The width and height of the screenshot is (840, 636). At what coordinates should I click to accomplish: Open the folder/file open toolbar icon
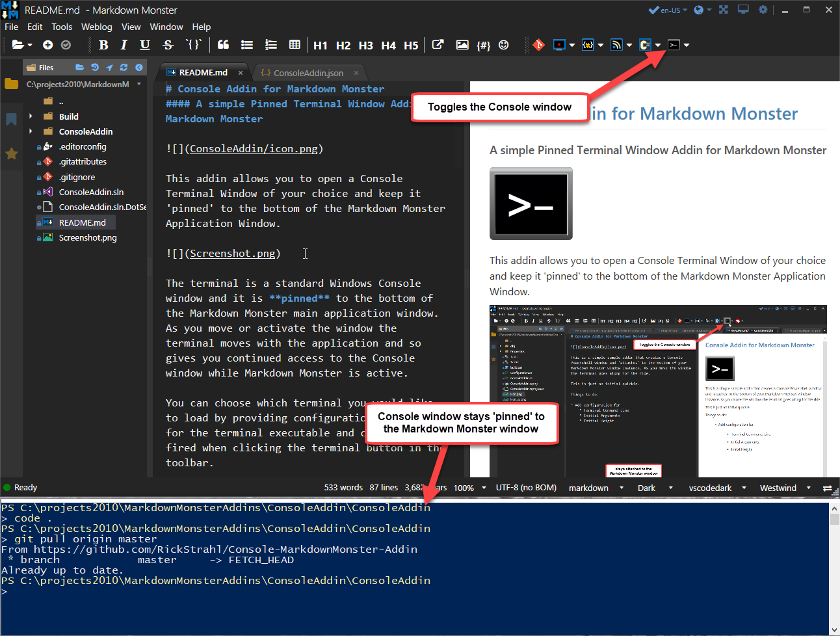click(x=18, y=45)
